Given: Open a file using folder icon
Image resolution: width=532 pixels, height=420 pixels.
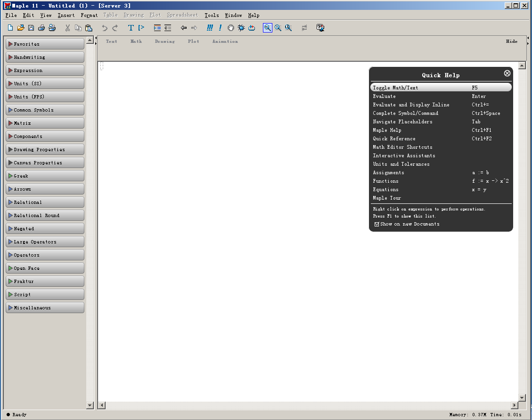Looking at the screenshot, I should (21, 28).
